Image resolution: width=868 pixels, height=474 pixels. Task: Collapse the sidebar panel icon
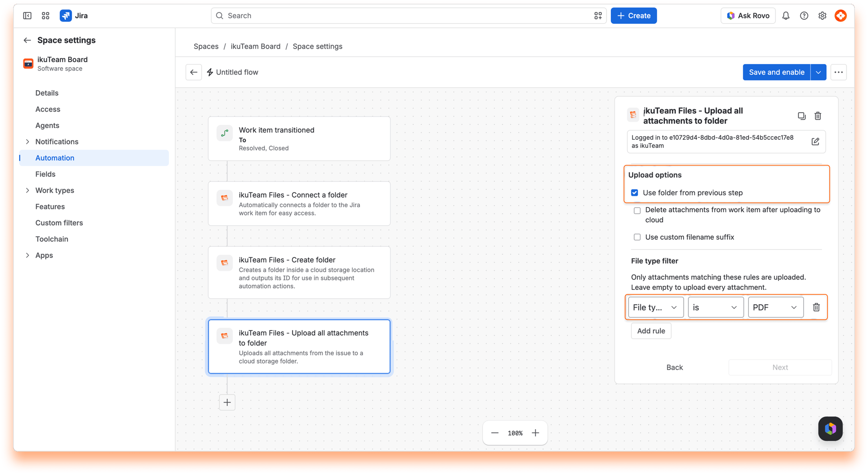click(27, 15)
